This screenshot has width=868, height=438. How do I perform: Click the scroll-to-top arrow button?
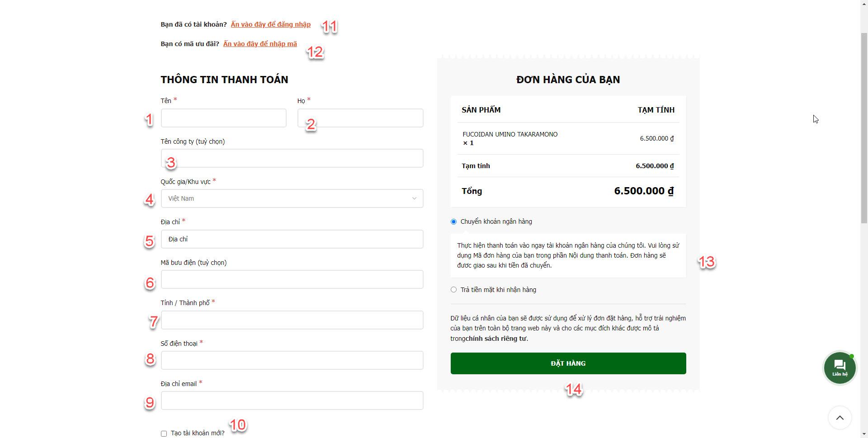(840, 418)
